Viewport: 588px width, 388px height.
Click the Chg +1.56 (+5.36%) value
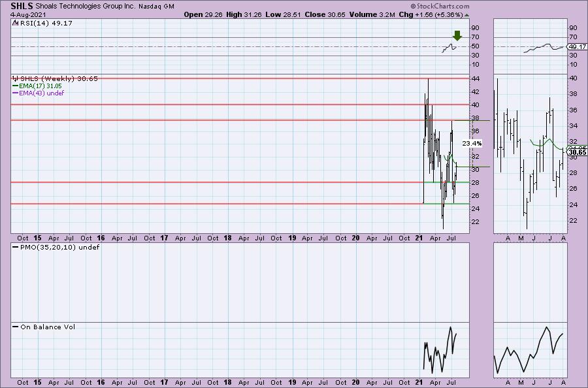coord(431,14)
